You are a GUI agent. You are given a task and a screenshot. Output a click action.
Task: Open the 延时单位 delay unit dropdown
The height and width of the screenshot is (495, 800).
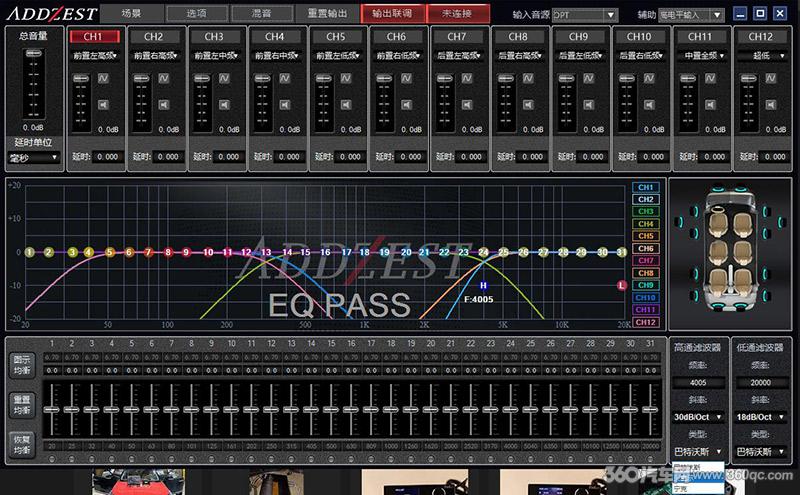pos(34,158)
